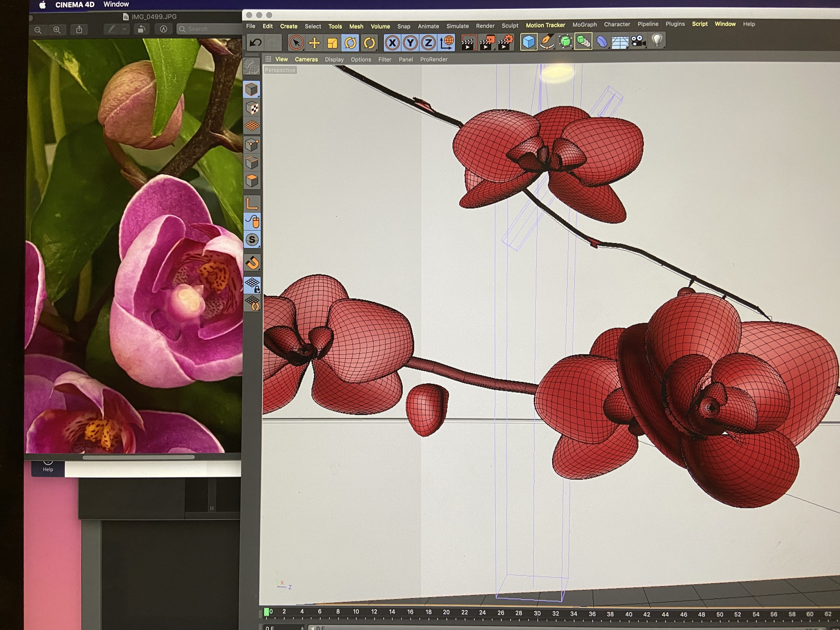Switch to Polygons mode
This screenshot has height=630, width=840.
[251, 181]
